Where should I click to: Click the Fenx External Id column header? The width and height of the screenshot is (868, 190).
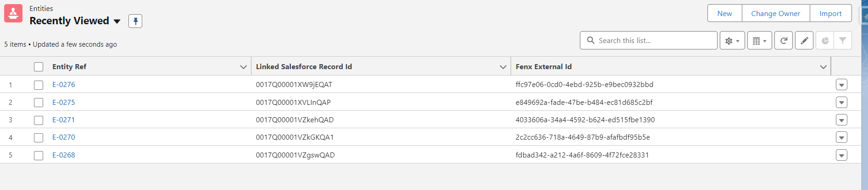[x=543, y=67]
